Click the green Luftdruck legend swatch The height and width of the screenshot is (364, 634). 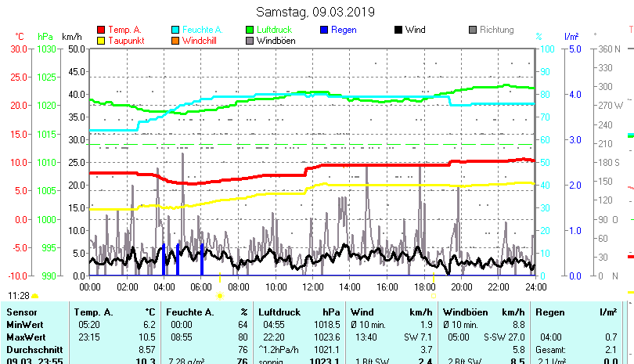point(250,31)
